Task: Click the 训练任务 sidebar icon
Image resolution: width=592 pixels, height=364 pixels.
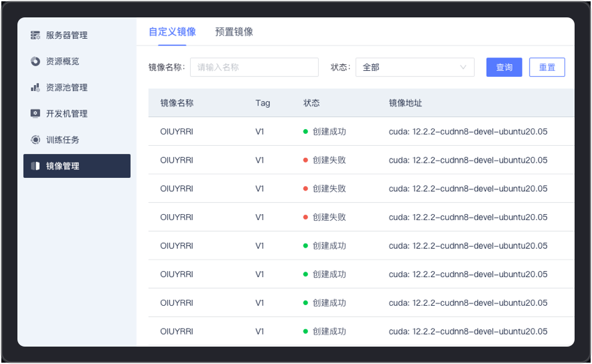Action: point(35,140)
